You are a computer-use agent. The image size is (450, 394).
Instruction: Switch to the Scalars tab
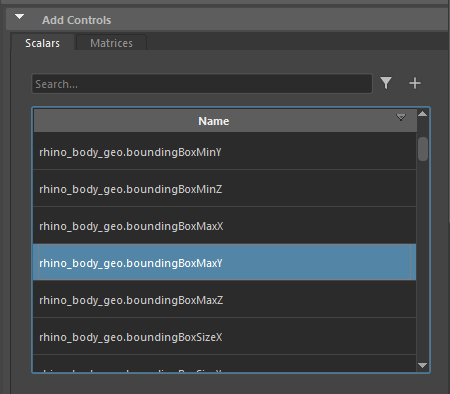[42, 43]
